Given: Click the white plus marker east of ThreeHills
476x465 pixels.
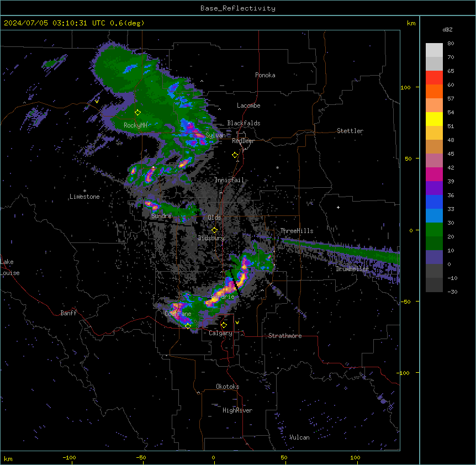Looking at the screenshot, I should point(338,207).
